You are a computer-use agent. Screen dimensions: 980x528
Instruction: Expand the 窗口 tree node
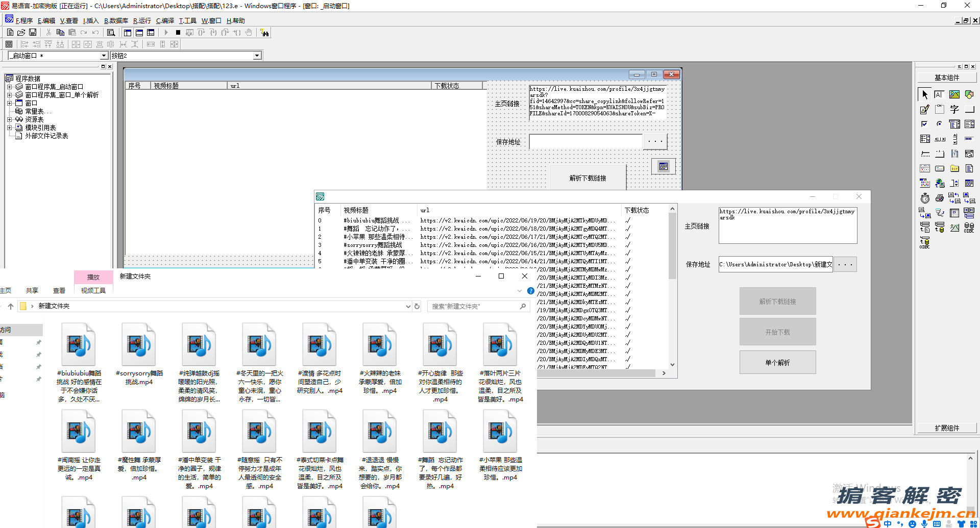pyautogui.click(x=9, y=103)
